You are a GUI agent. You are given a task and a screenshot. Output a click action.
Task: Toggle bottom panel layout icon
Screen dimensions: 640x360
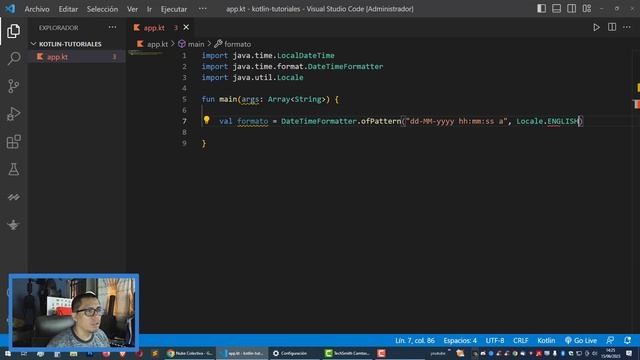pyautogui.click(x=556, y=9)
